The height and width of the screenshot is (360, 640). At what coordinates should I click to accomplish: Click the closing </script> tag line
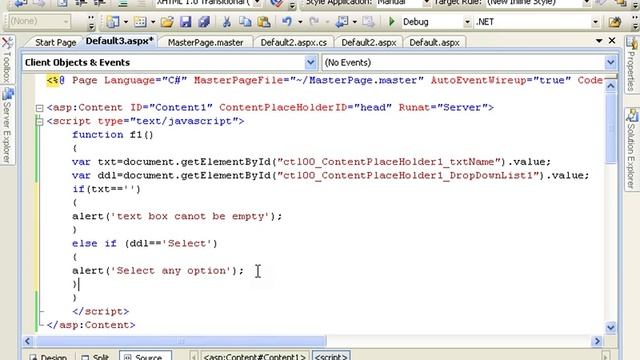pos(100,311)
